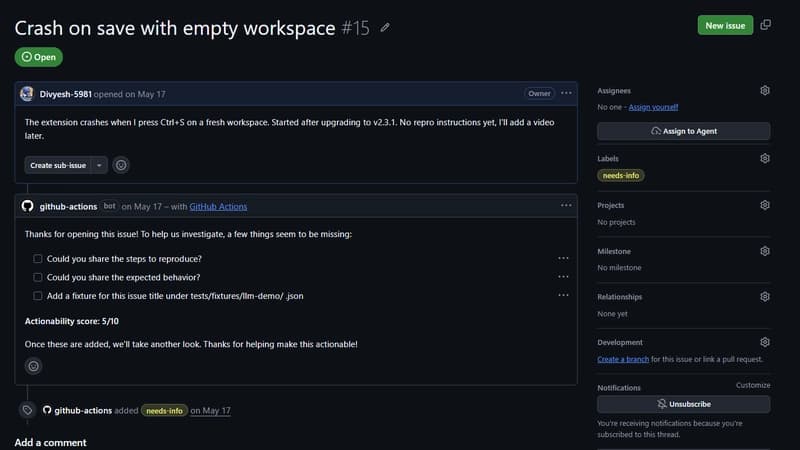Open the GitHub Actions link
The width and height of the screenshot is (800, 450).
coord(218,207)
